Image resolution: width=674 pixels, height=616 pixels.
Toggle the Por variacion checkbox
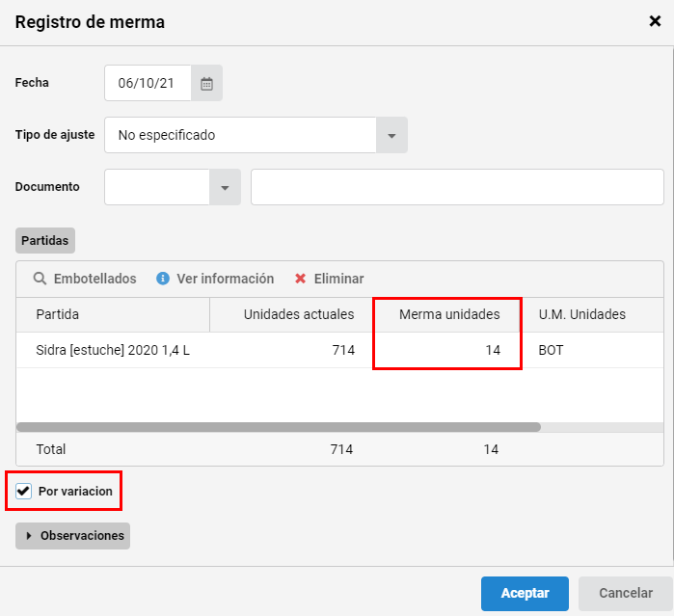[24, 491]
